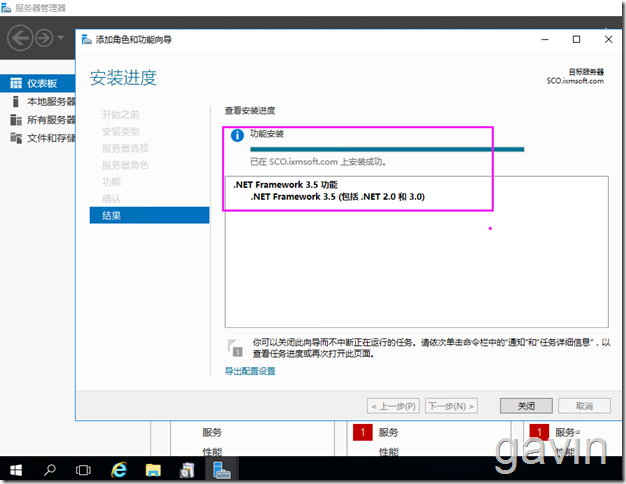Open the Windows Start menu
Image resolution: width=626 pixels, height=484 pixels.
[16, 470]
